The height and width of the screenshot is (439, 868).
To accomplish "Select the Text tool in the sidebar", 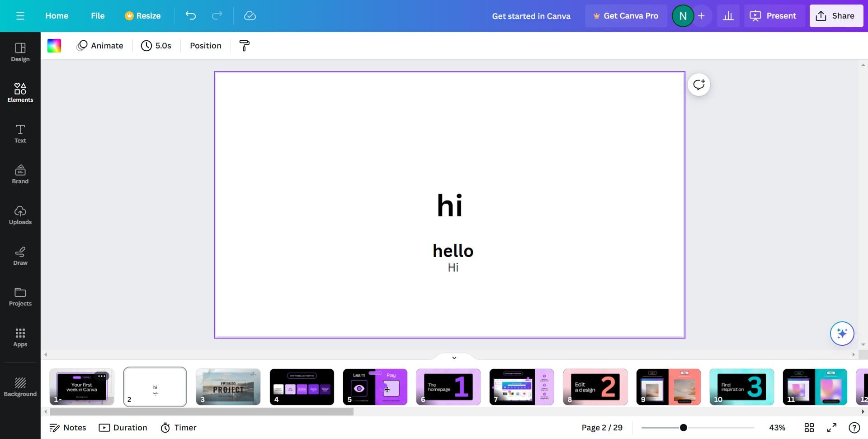I will tap(20, 134).
